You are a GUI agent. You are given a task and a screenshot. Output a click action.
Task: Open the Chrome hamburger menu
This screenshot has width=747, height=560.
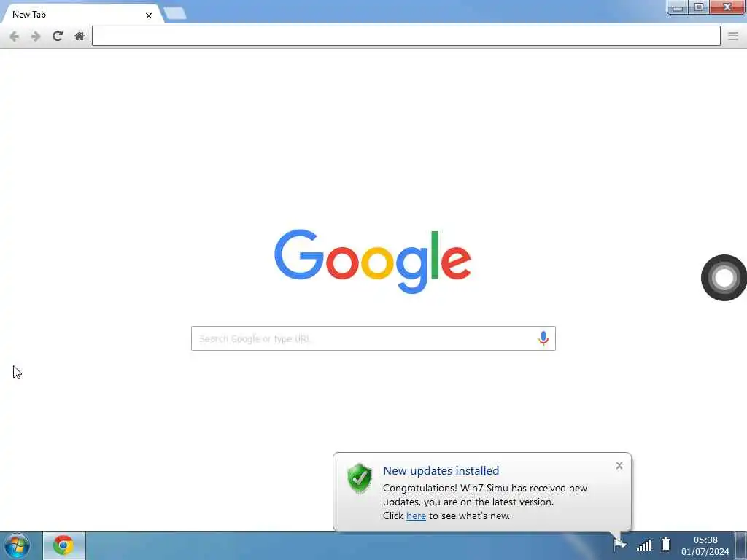733,36
